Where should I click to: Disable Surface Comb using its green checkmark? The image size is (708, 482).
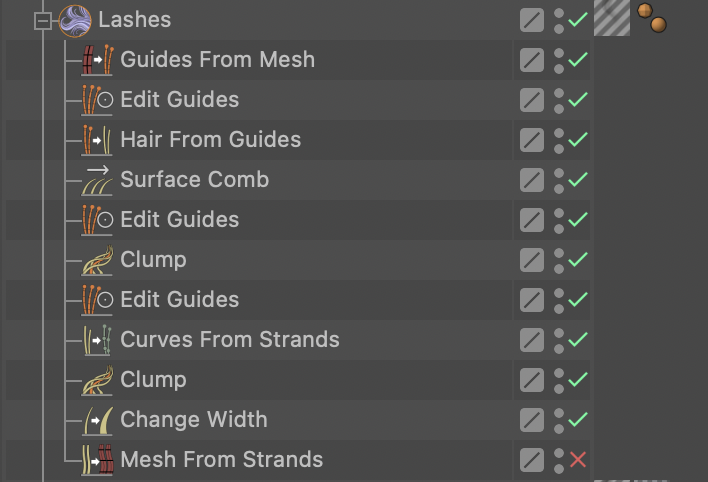[577, 180]
